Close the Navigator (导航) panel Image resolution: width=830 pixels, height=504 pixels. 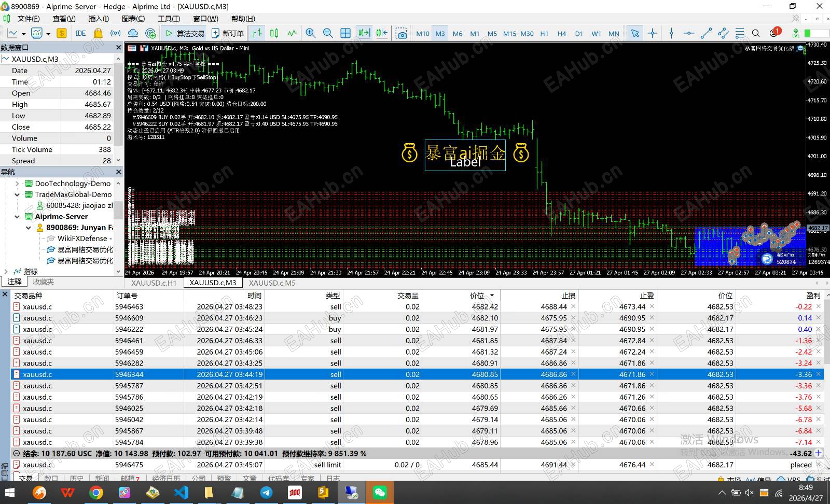coord(118,172)
